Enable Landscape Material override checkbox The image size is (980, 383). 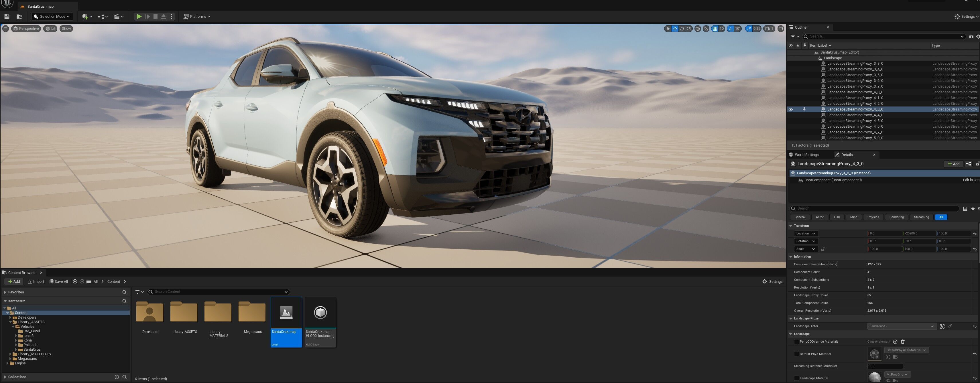(797, 378)
